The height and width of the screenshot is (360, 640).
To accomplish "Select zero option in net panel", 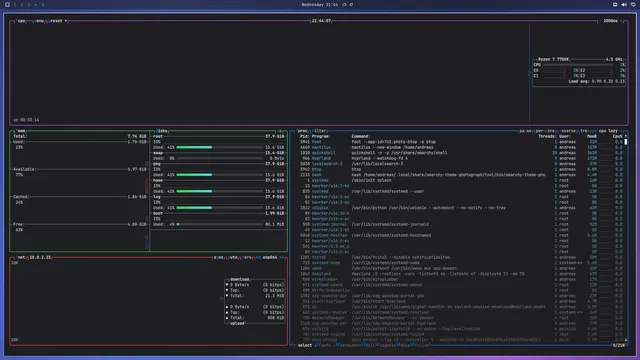I will [x=247, y=258].
